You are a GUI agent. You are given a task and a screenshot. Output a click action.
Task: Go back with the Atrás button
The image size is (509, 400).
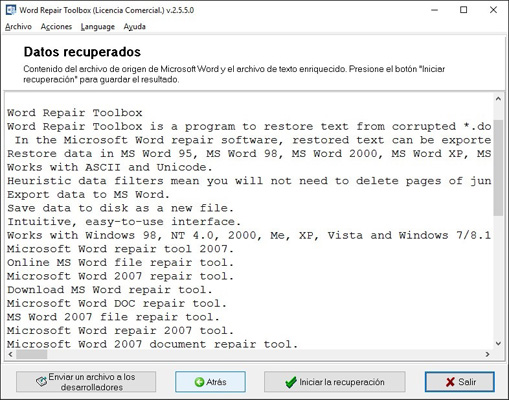coord(210,382)
